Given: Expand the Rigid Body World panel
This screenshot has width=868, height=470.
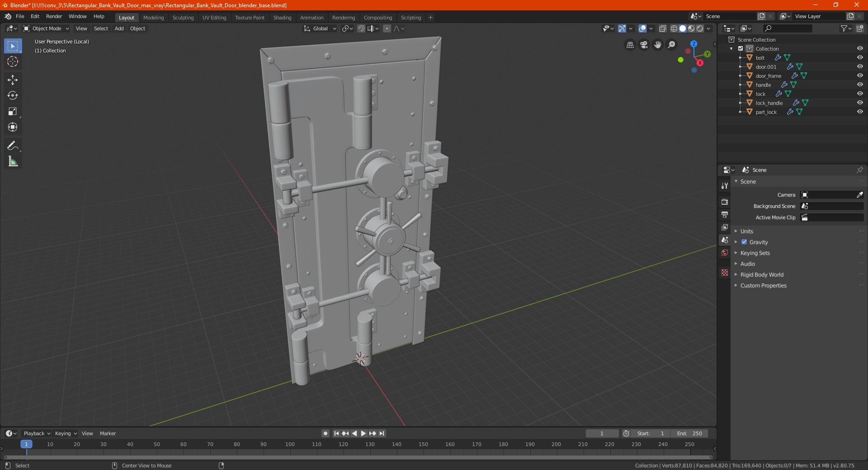Looking at the screenshot, I should [762, 274].
